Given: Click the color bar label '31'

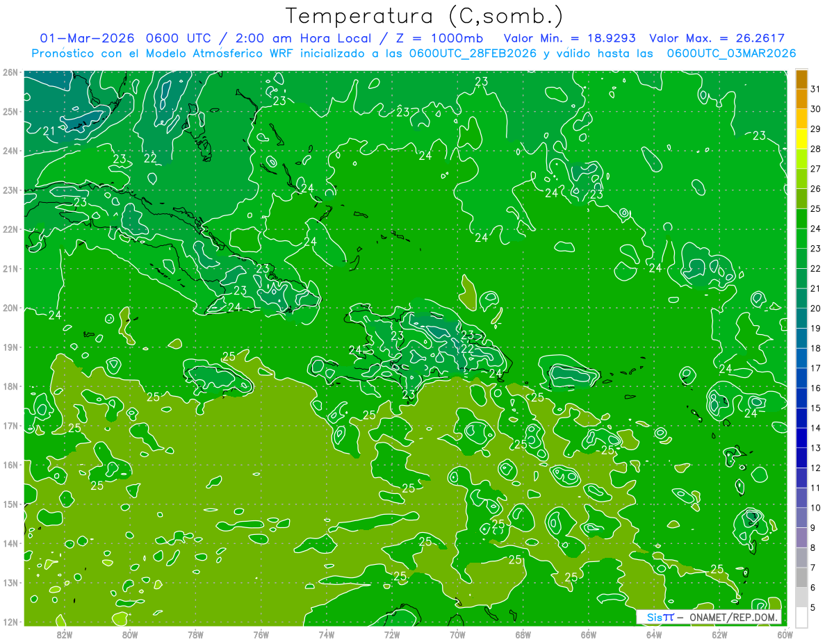Looking at the screenshot, I should (815, 89).
